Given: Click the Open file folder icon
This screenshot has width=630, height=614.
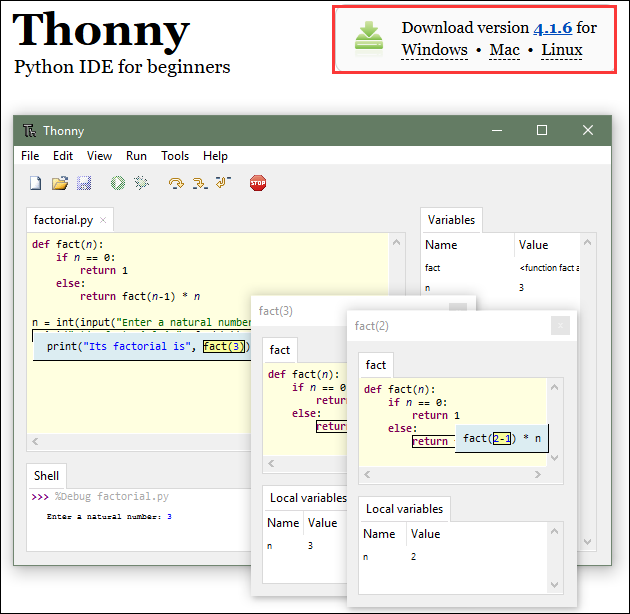Looking at the screenshot, I should pyautogui.click(x=59, y=183).
